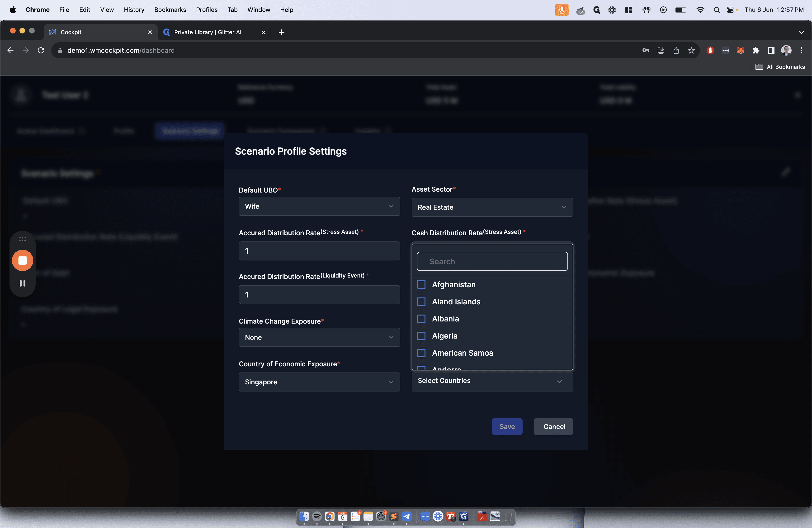Open Spotify from the Dock

coord(317,516)
